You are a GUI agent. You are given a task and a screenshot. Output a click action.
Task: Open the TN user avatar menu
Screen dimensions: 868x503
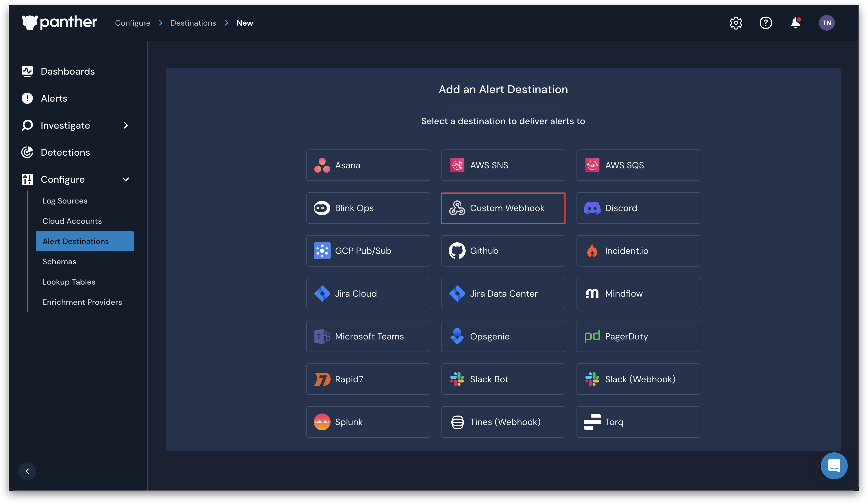point(826,23)
